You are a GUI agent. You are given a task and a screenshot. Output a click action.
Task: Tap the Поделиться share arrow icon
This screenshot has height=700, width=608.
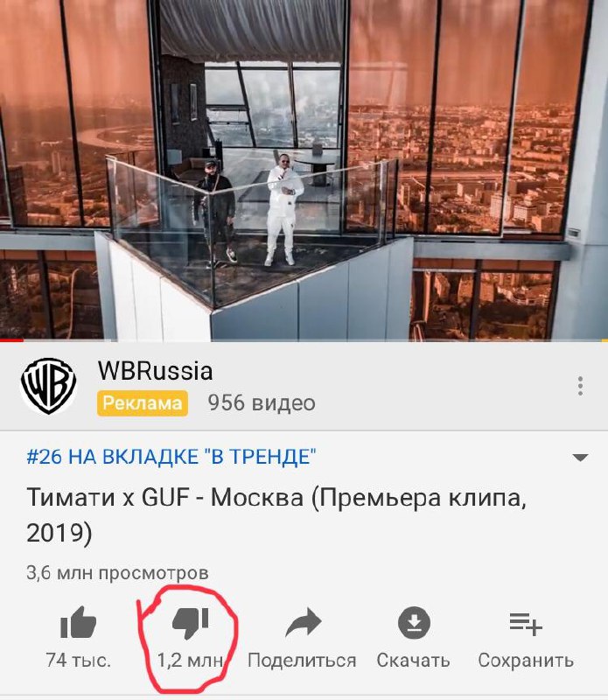pos(303,622)
